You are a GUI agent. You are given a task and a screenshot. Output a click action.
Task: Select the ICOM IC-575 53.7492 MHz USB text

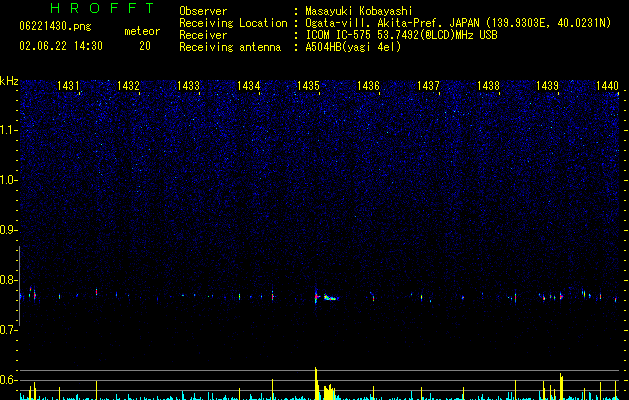coord(401,35)
